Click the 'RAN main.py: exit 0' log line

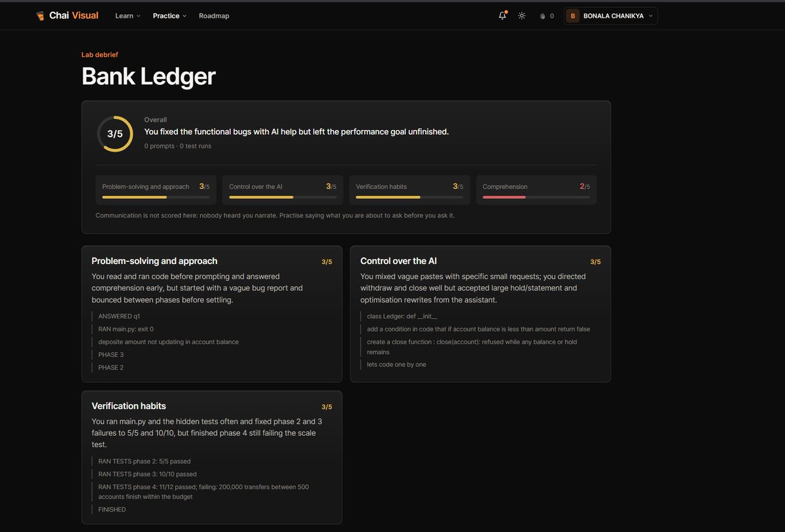pos(126,329)
